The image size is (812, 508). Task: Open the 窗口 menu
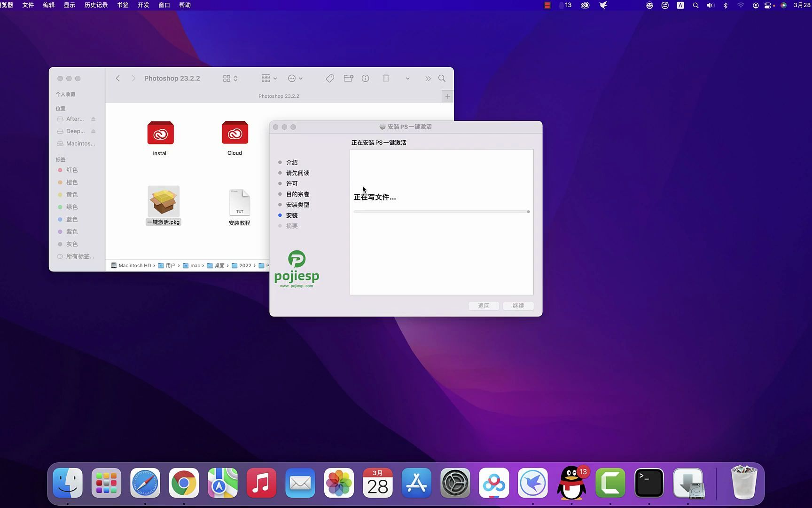tap(164, 5)
